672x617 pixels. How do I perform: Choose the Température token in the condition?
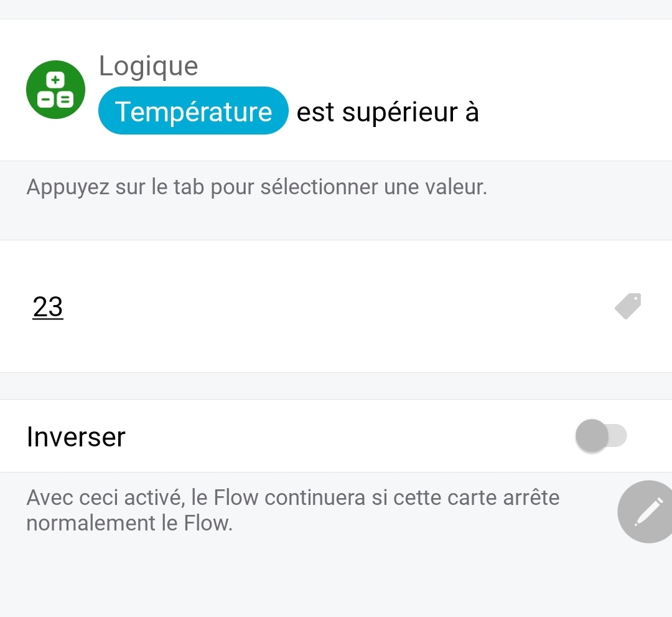194,111
